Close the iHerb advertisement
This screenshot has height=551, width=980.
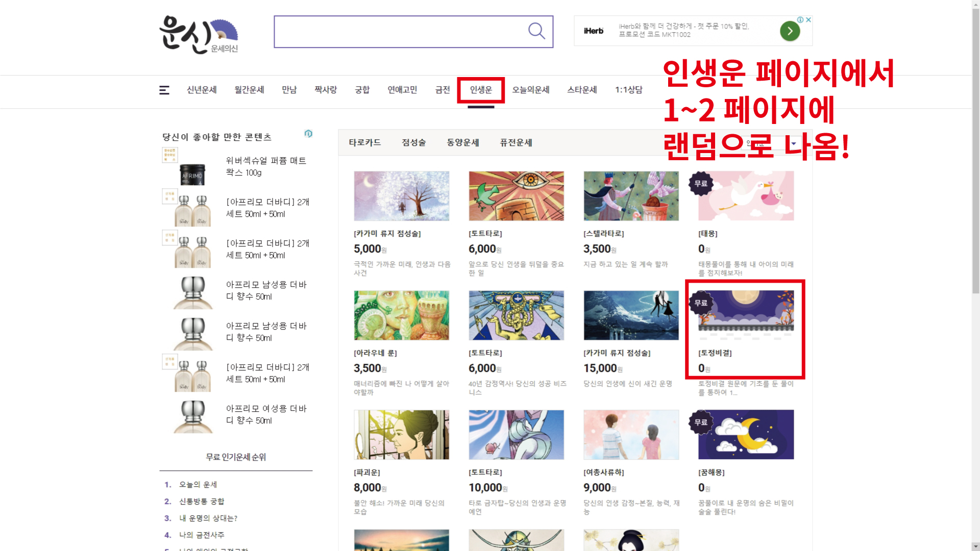point(808,20)
